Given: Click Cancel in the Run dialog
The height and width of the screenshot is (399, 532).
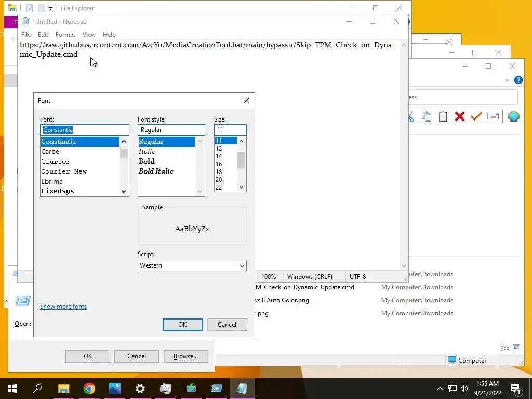Looking at the screenshot, I should pos(137,356).
